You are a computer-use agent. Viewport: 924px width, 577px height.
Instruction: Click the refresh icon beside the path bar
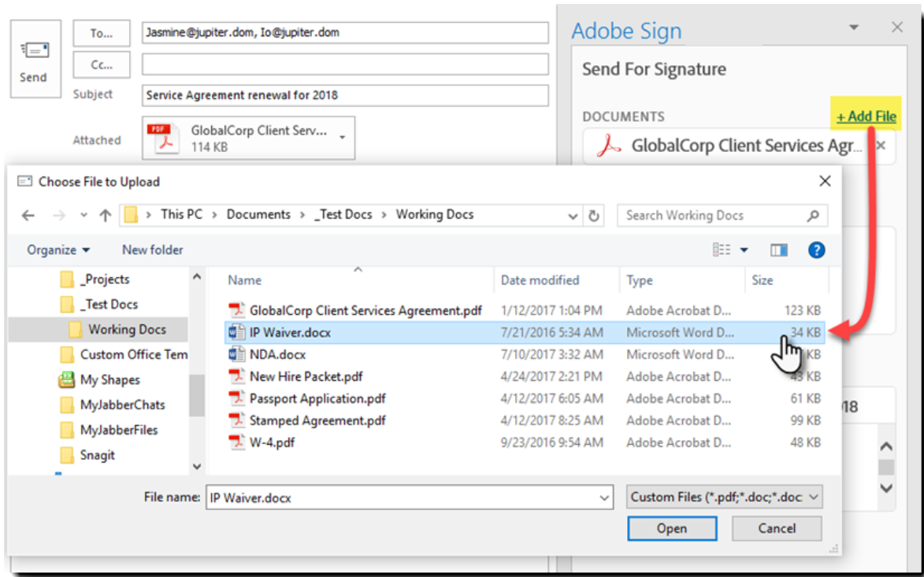594,216
